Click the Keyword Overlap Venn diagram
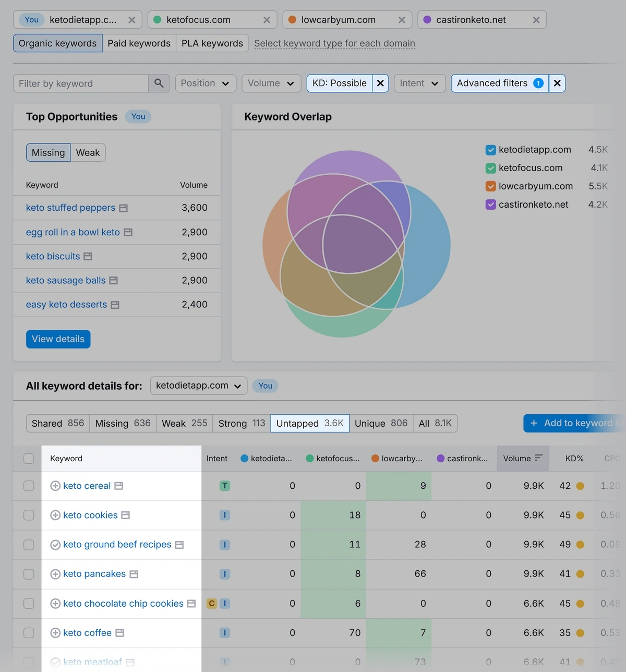 (x=356, y=244)
